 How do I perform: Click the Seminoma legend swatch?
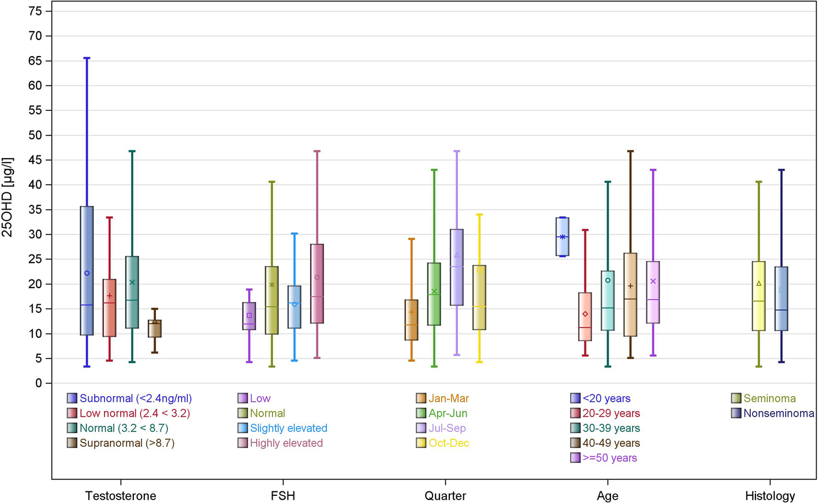point(736,398)
